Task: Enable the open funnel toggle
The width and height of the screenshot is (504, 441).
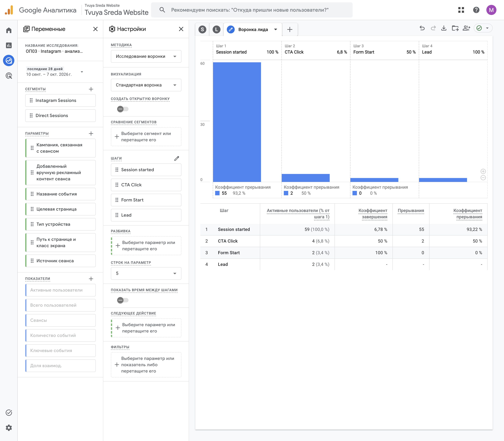Action: (x=123, y=109)
